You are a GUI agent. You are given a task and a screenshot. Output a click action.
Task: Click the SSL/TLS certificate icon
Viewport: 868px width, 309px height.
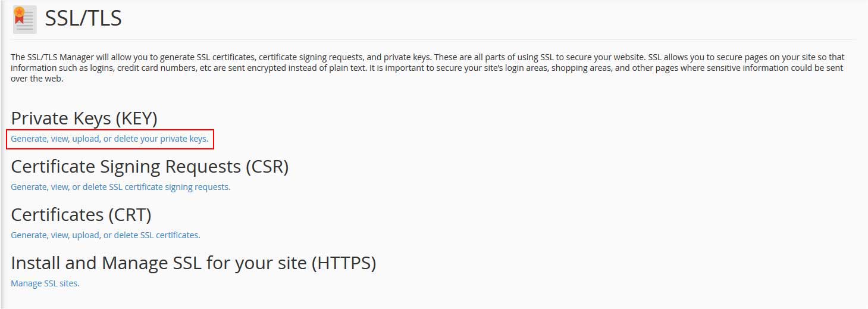click(x=24, y=19)
